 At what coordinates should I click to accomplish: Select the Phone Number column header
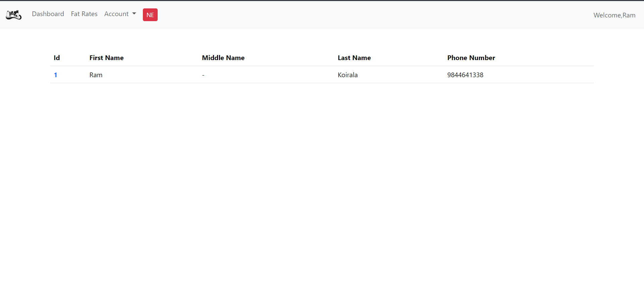point(471,58)
